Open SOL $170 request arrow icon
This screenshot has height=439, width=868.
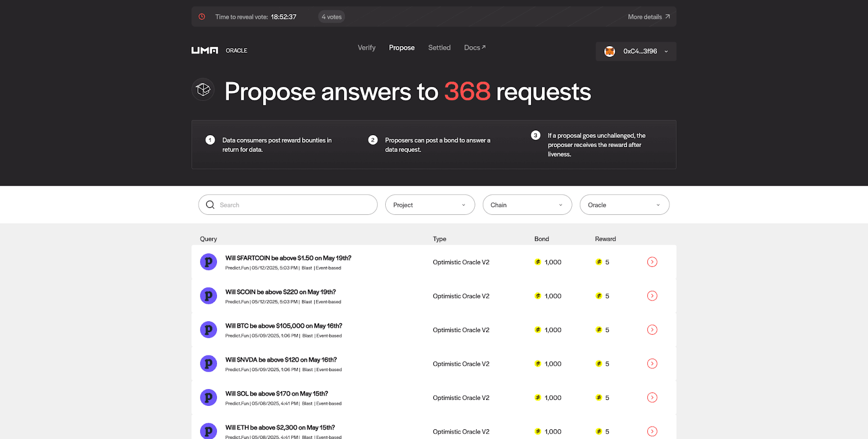(x=652, y=398)
